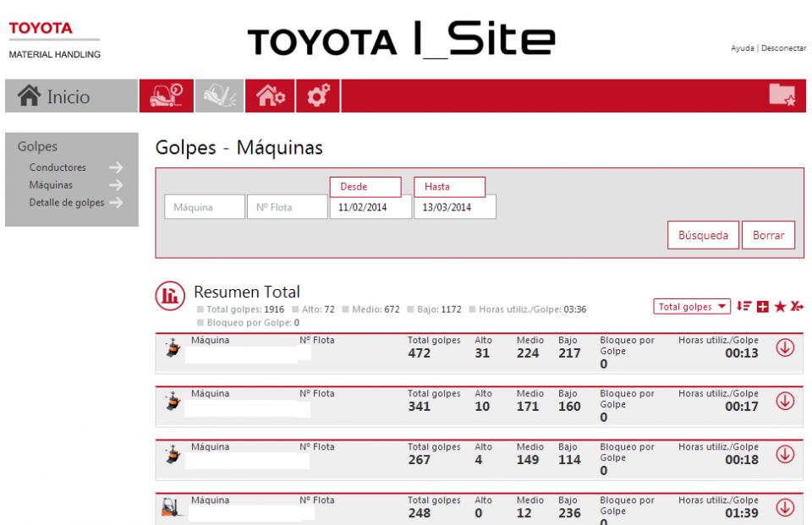Click Medio value 224 in first row
Screen dimensions: 812x525
pos(528,353)
